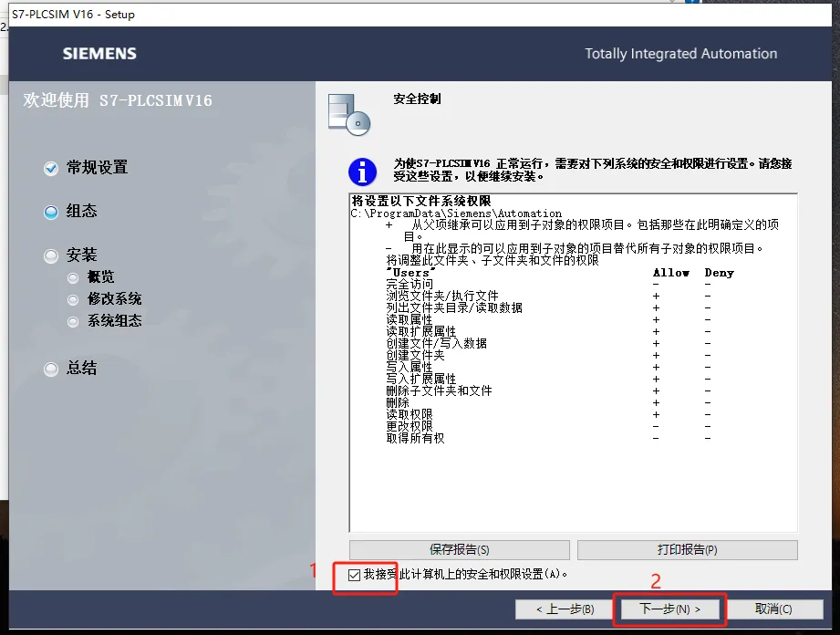Select the 总结 step indicator
This screenshot has width=840, height=635.
point(51,370)
